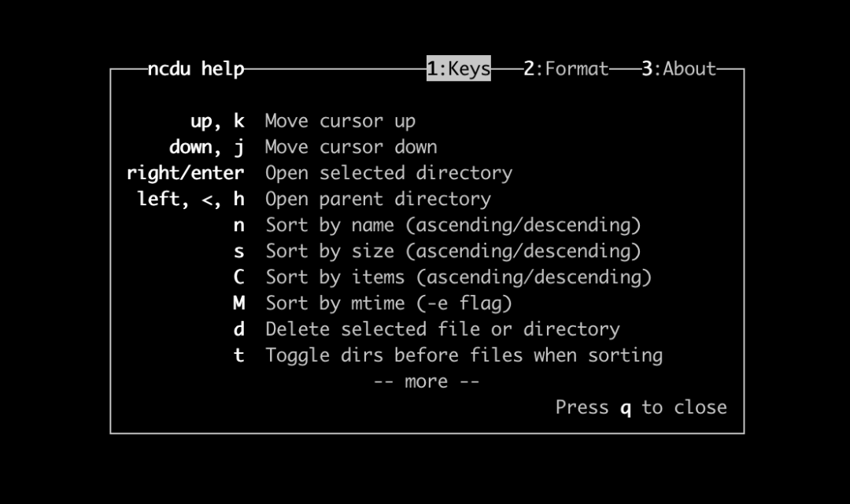Click Press q to close text

click(x=641, y=407)
